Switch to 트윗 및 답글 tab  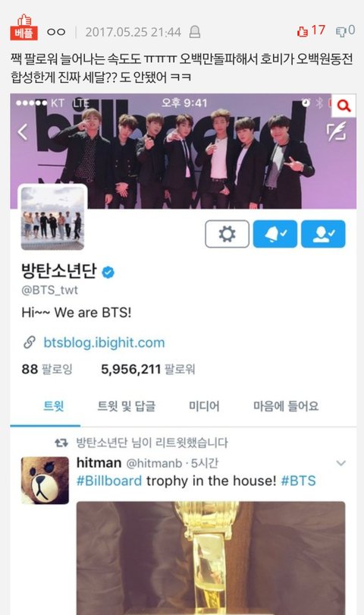coord(126,406)
